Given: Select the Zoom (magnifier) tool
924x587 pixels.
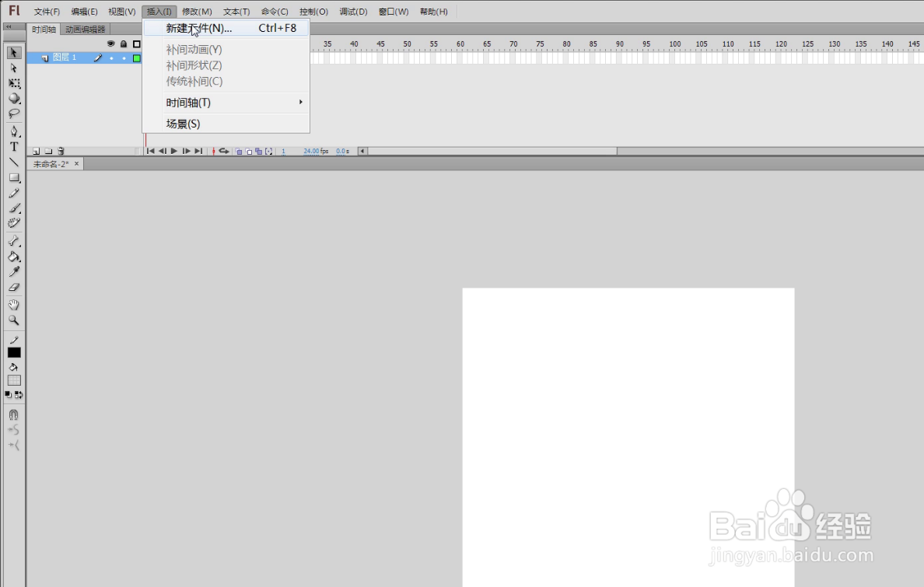Looking at the screenshot, I should (13, 320).
